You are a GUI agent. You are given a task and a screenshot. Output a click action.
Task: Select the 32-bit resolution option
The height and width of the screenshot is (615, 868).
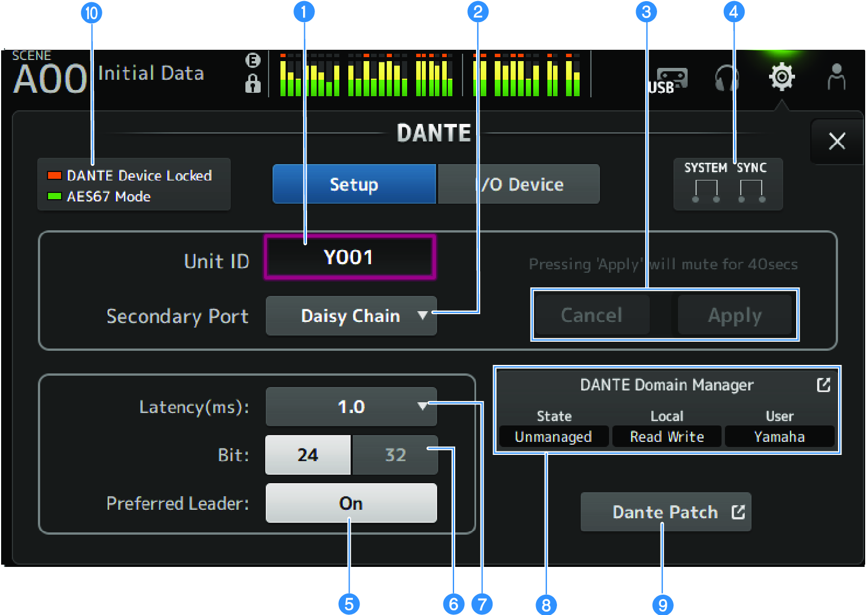coord(395,454)
